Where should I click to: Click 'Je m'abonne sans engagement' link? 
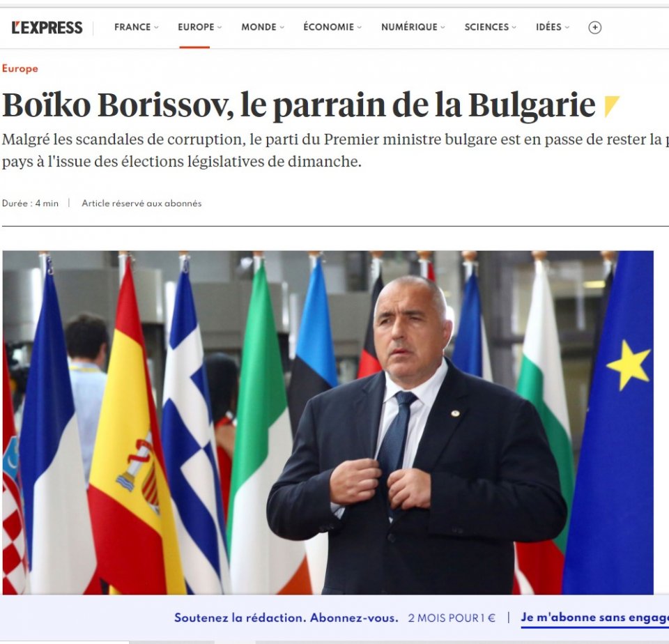[594, 618]
